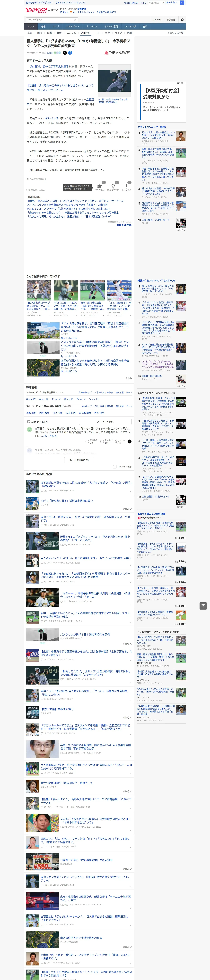210x980 pixels.
Task: Toggle the コメント非表示 checkbox
Action: click(115, 467)
